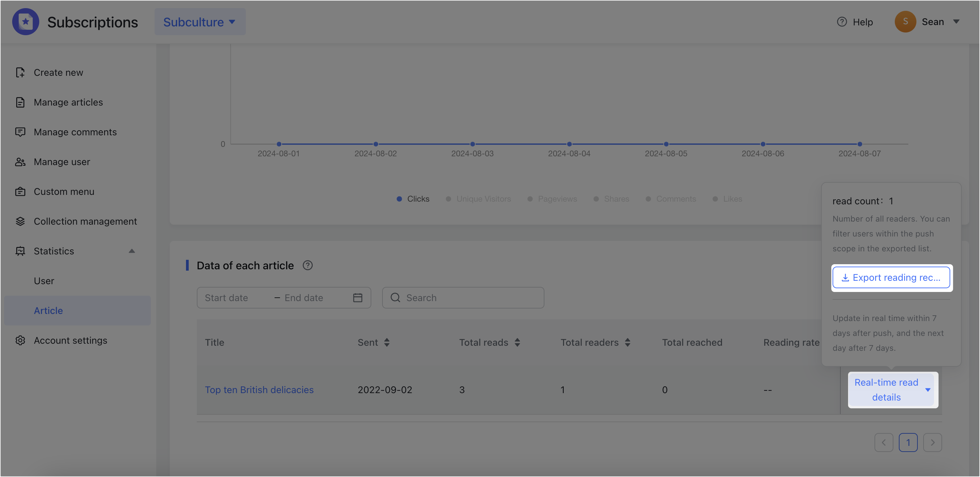Click the Help question mark icon

[841, 22]
